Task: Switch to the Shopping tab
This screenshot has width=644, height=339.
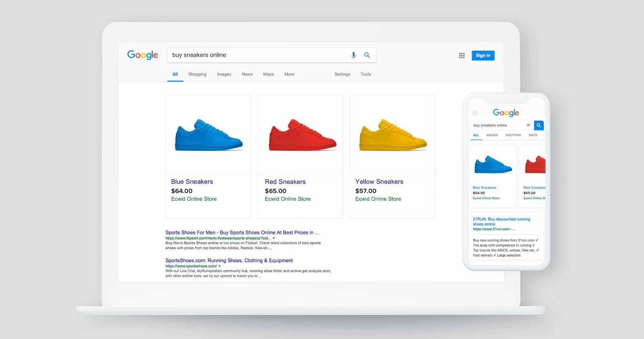Action: click(x=197, y=74)
